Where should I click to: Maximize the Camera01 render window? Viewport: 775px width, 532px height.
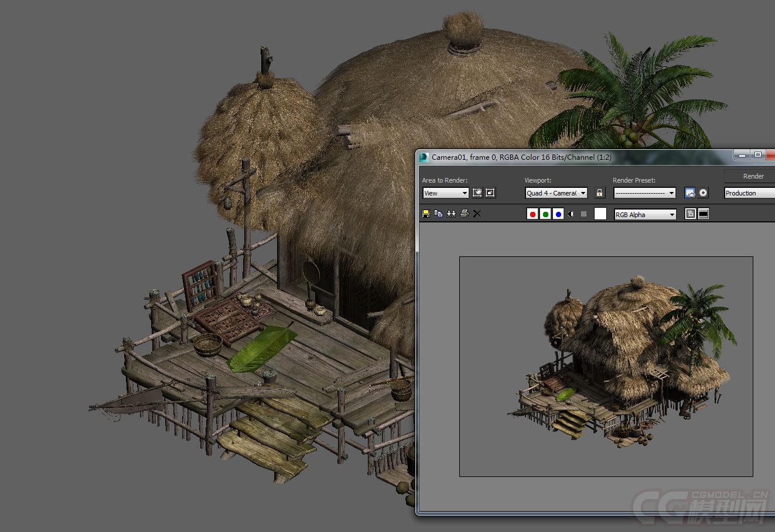[x=758, y=155]
